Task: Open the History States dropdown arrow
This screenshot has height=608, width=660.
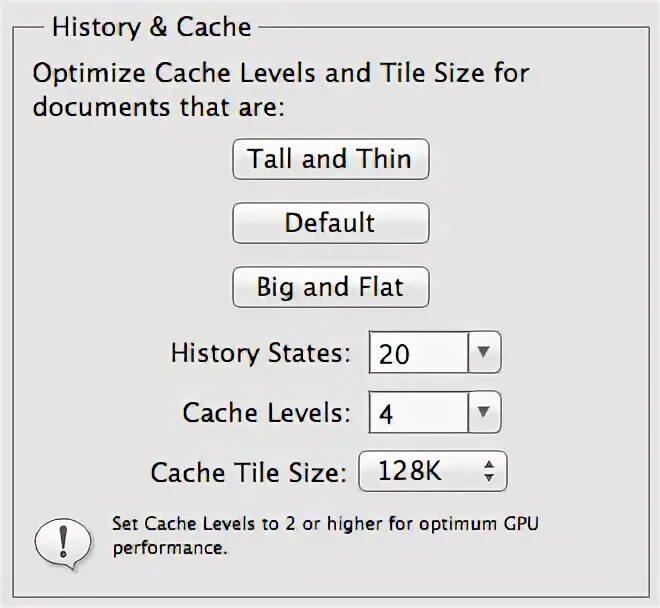Action: coord(484,352)
